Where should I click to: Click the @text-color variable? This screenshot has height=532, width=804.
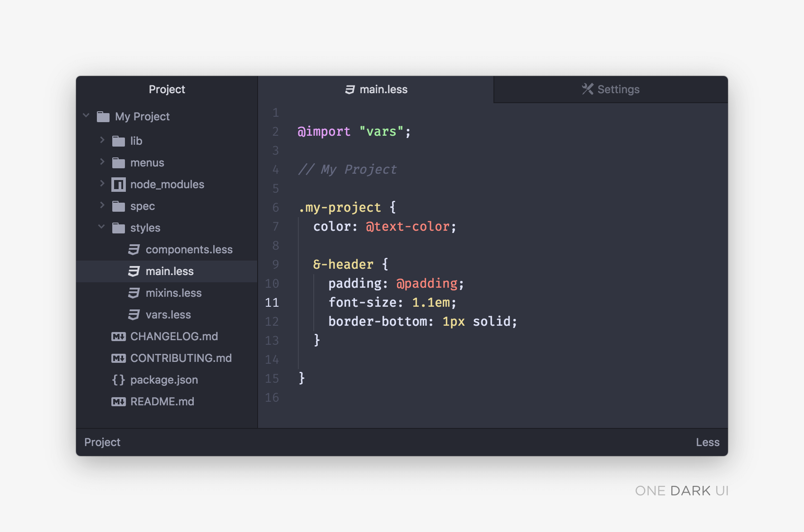[407, 227]
